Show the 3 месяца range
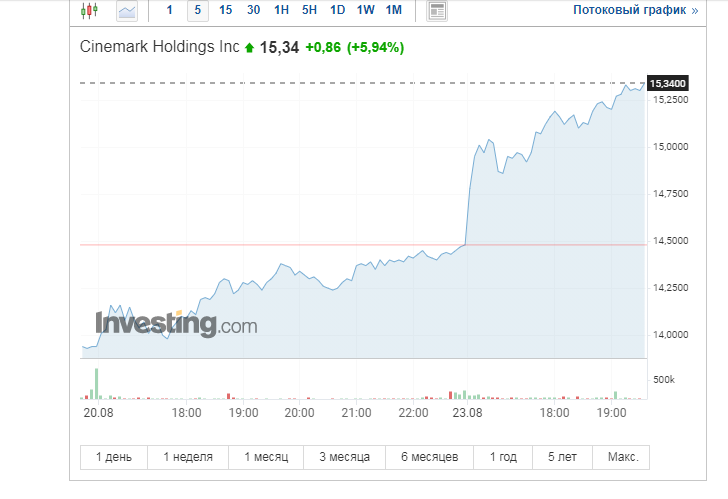 click(x=344, y=457)
